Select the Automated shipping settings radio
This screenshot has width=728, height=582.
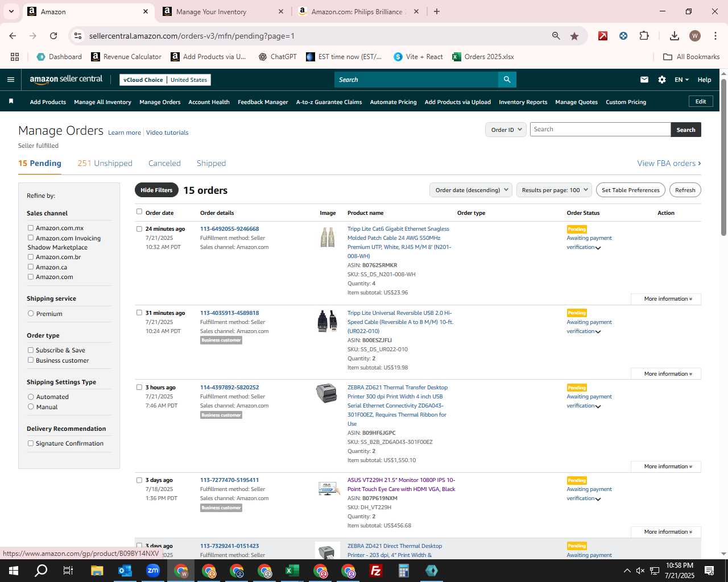coord(31,397)
